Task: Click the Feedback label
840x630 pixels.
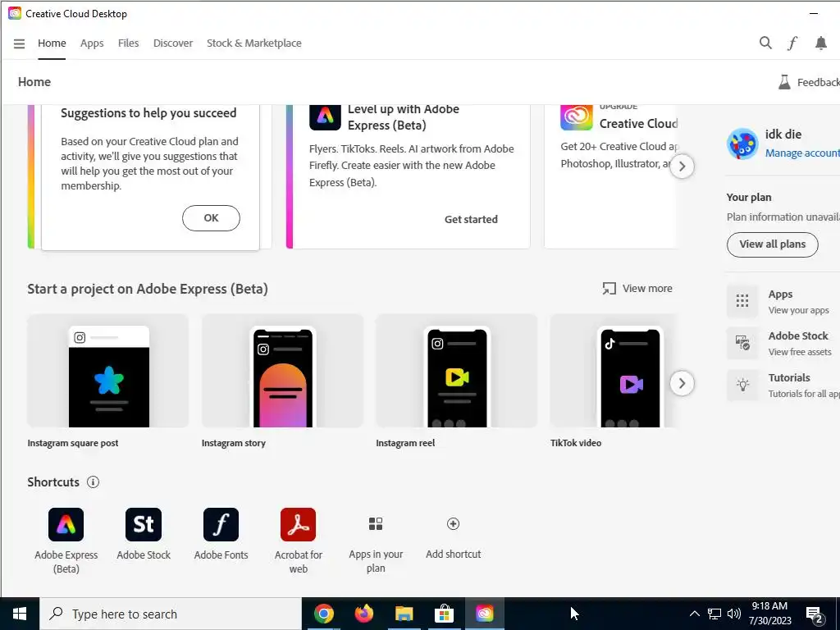Action: tap(818, 83)
